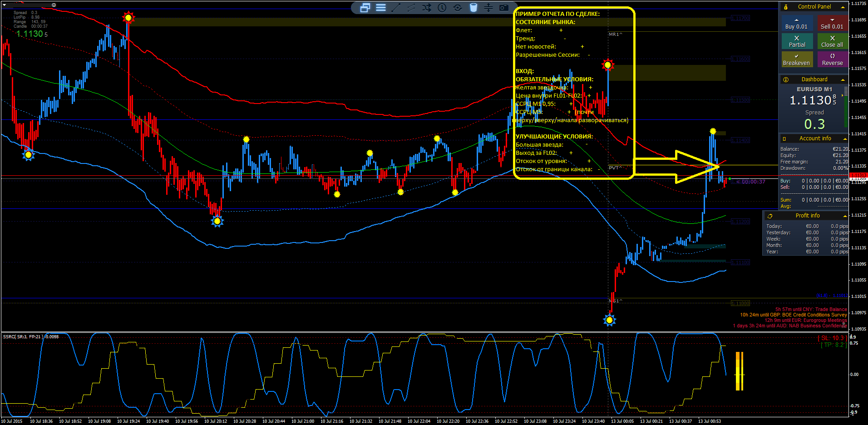Click the eye with arrows toolbar icon

coord(458,8)
